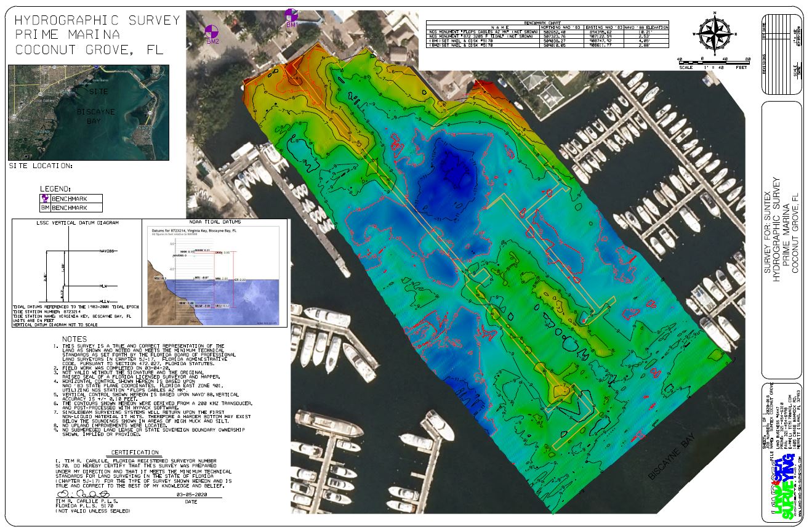
Task: Click the 'SITE LOCATION:' label
Action: tap(41, 166)
